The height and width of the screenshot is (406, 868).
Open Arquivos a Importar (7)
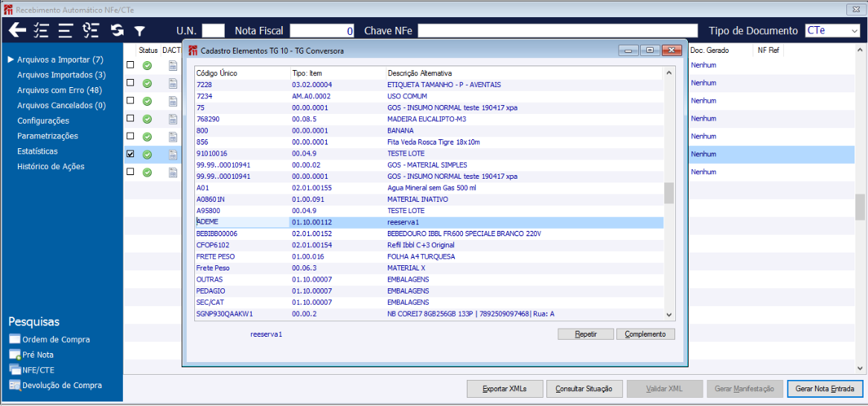(x=60, y=60)
